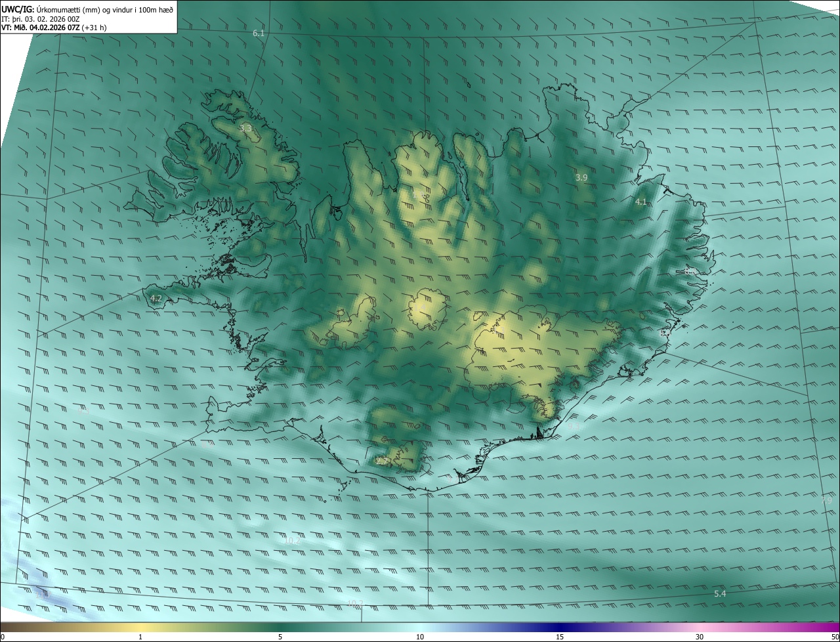Click the 1 tick label on the color scale
This screenshot has width=840, height=642.
(140, 637)
